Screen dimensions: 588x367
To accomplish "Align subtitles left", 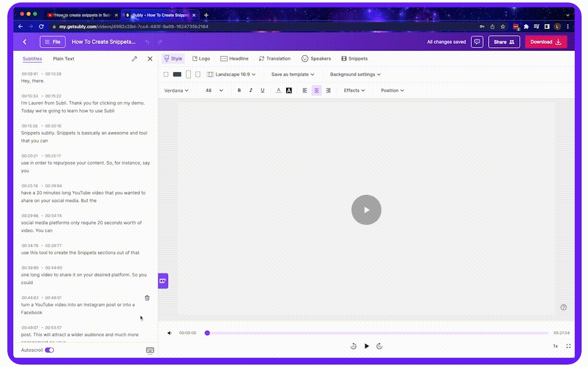I will pos(305,90).
